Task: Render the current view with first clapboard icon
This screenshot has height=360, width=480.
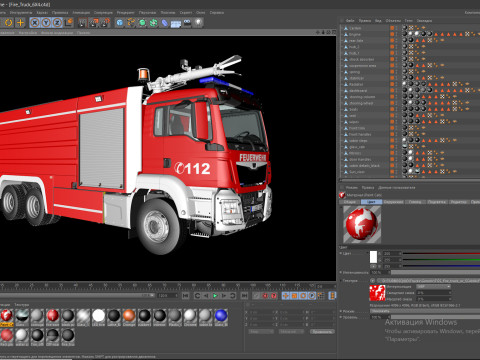Action: [x=82, y=23]
